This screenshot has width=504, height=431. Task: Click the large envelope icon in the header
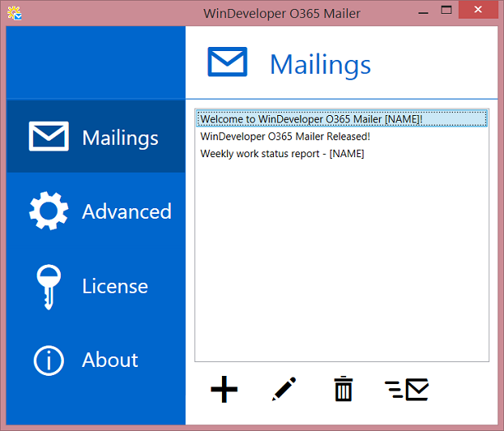pyautogui.click(x=227, y=63)
